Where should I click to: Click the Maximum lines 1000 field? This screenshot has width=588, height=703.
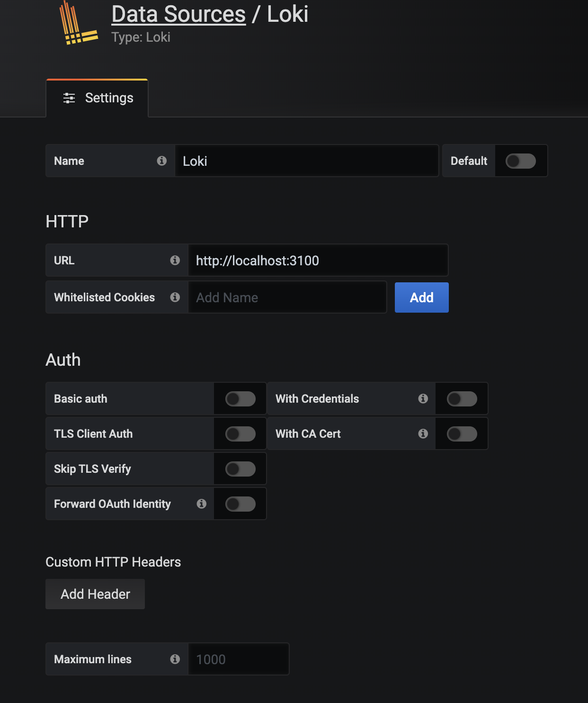click(x=239, y=659)
